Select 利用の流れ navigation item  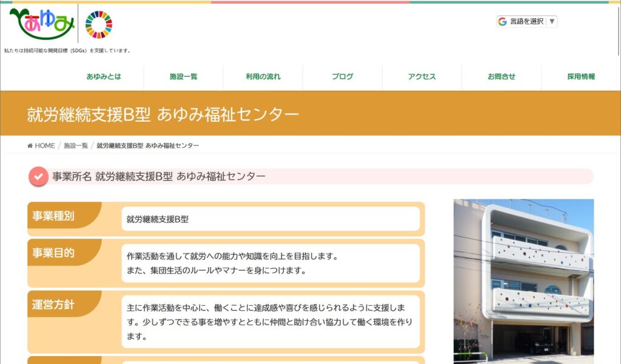coord(263,77)
